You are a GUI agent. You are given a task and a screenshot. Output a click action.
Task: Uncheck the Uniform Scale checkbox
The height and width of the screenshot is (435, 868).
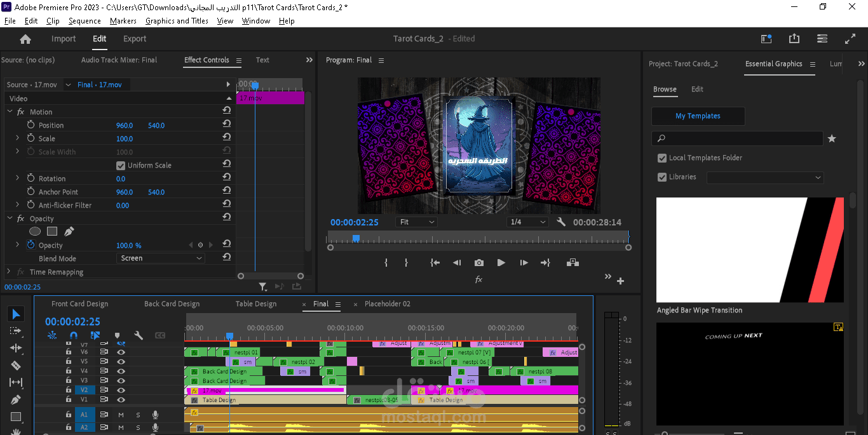(121, 166)
